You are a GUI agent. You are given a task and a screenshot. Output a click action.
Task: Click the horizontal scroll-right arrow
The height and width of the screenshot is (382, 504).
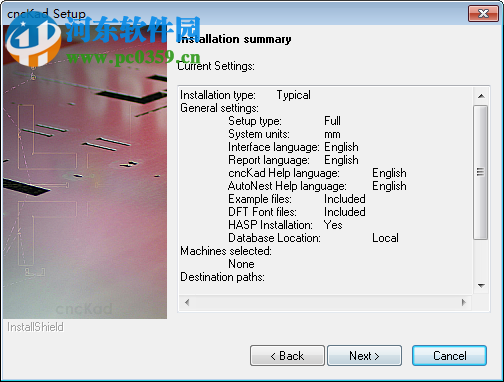click(464, 302)
